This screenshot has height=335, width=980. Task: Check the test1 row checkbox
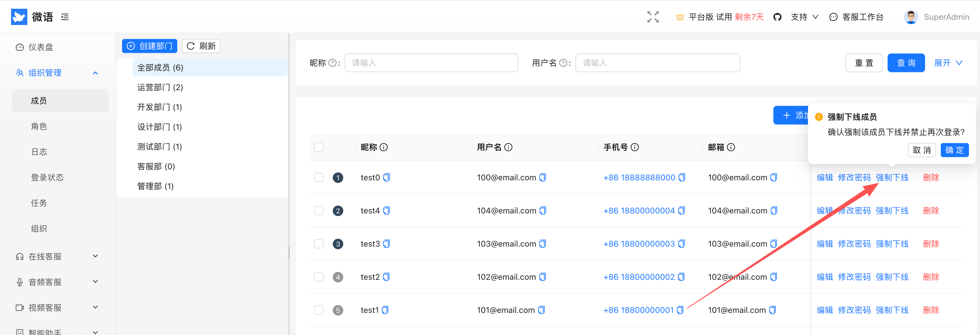pos(319,310)
